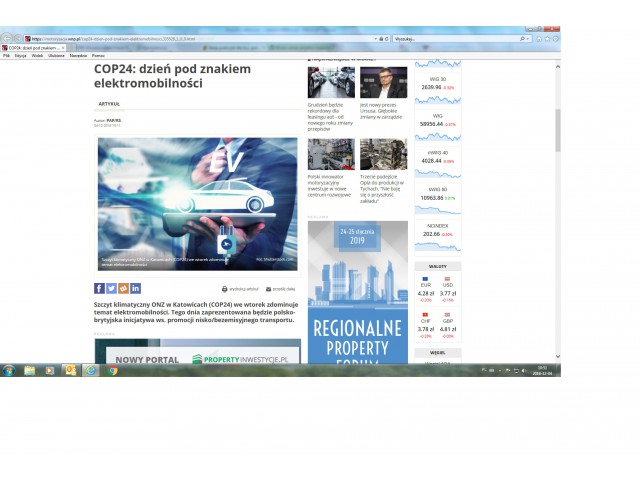
Task: Click the envelope icon to forward article
Action: pyautogui.click(x=268, y=288)
